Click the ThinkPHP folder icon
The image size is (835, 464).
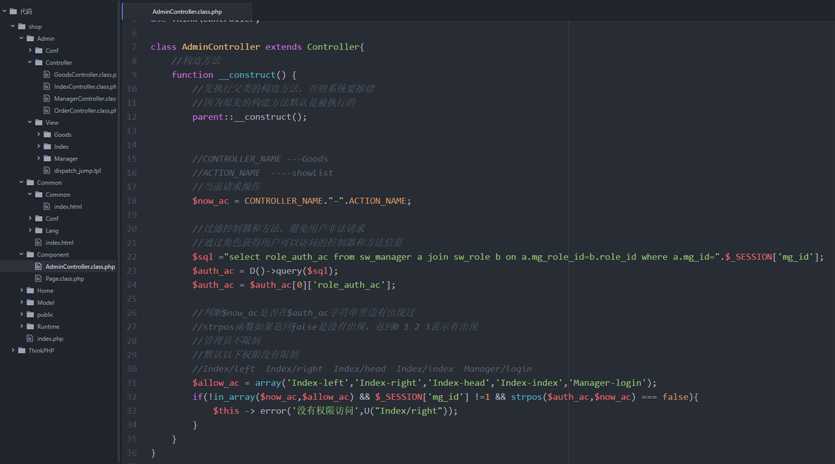(22, 350)
